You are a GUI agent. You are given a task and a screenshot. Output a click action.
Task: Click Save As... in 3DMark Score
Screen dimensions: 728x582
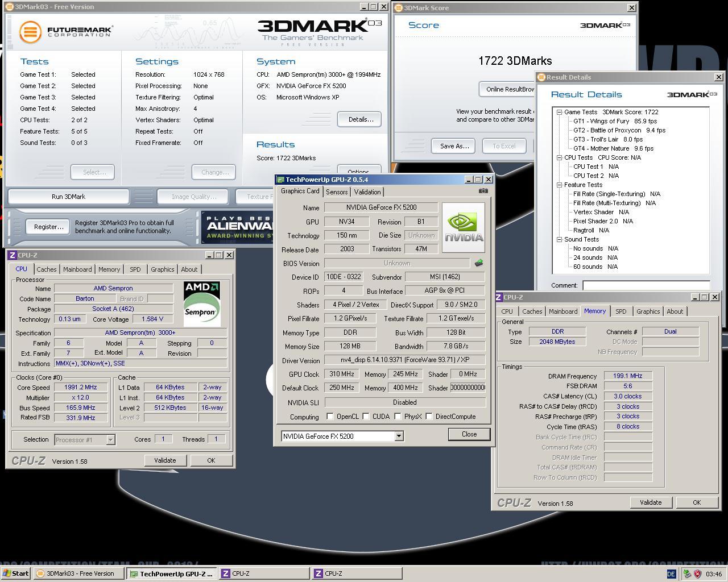click(x=454, y=146)
